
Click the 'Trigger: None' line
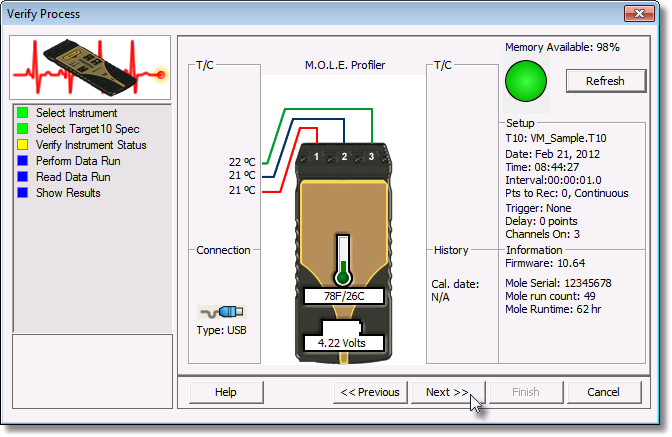pos(538,208)
